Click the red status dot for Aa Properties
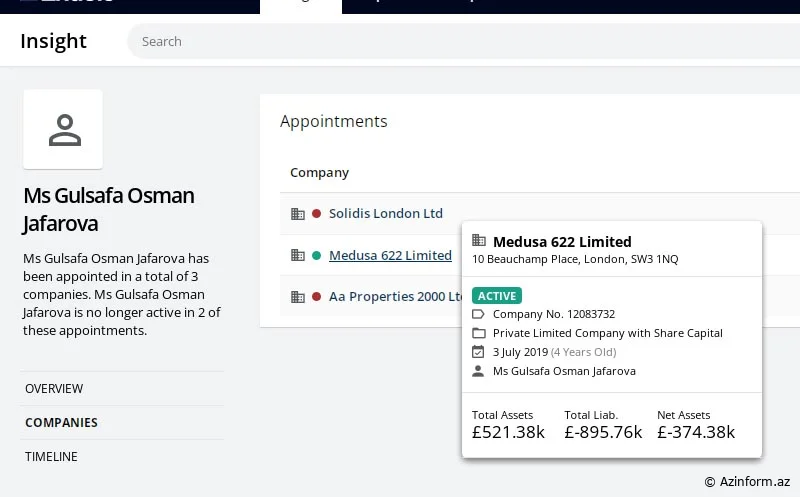 pyautogui.click(x=316, y=297)
